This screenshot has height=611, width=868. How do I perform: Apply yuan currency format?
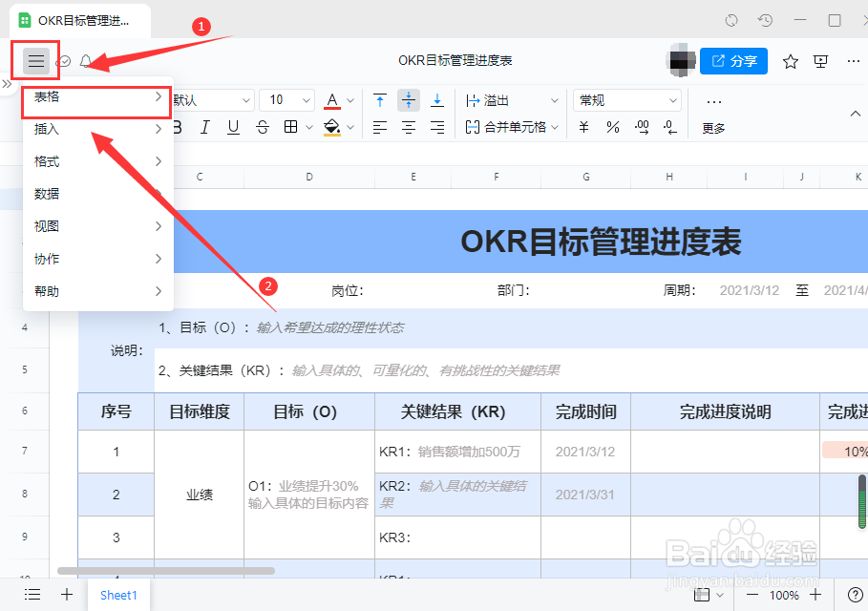583,127
